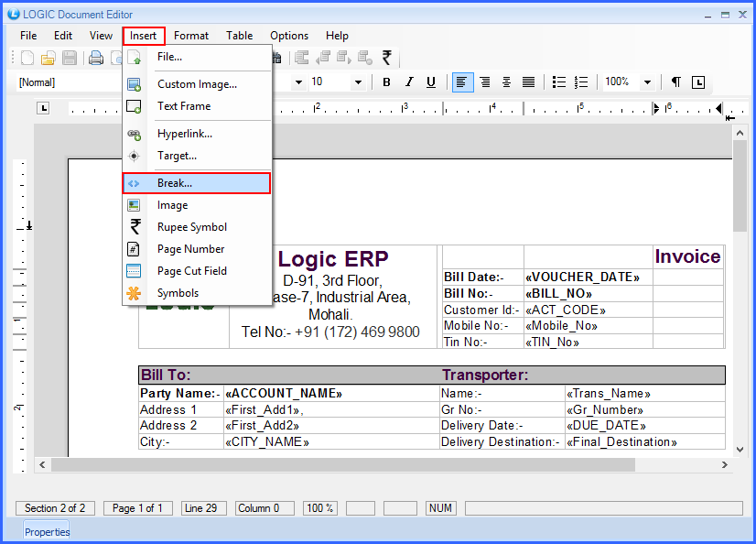Open the View menu
This screenshot has width=756, height=544.
pyautogui.click(x=101, y=36)
